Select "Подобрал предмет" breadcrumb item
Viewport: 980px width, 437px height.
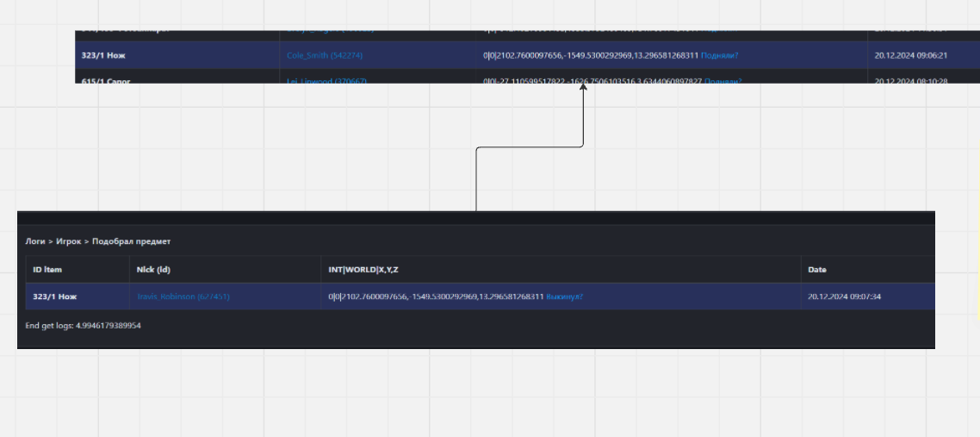(x=131, y=241)
